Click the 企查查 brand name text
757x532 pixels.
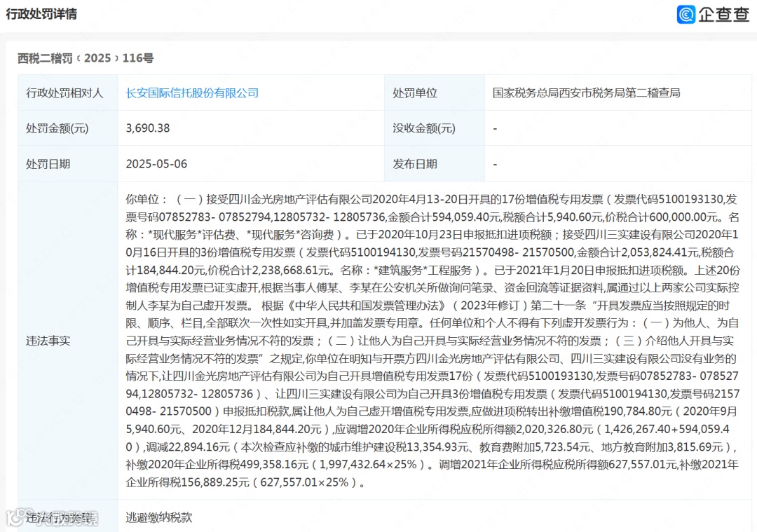[723, 14]
